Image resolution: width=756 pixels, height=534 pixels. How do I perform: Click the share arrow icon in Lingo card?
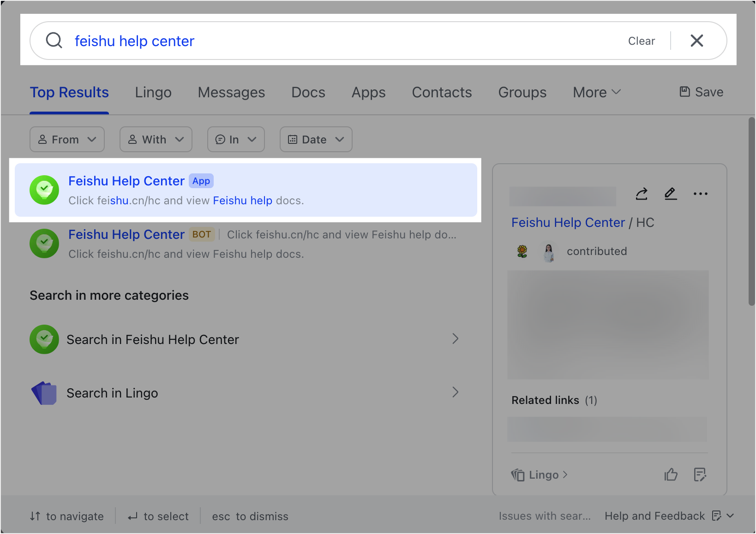[x=642, y=194]
